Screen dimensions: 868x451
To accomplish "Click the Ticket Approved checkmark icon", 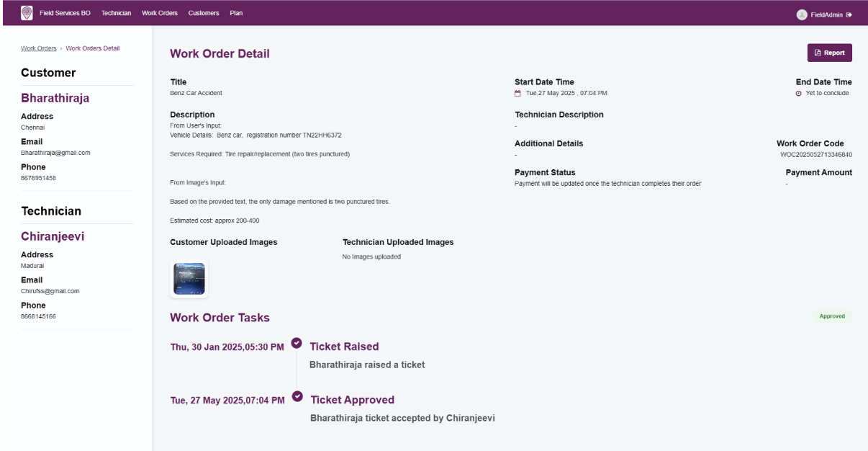I will coord(296,396).
